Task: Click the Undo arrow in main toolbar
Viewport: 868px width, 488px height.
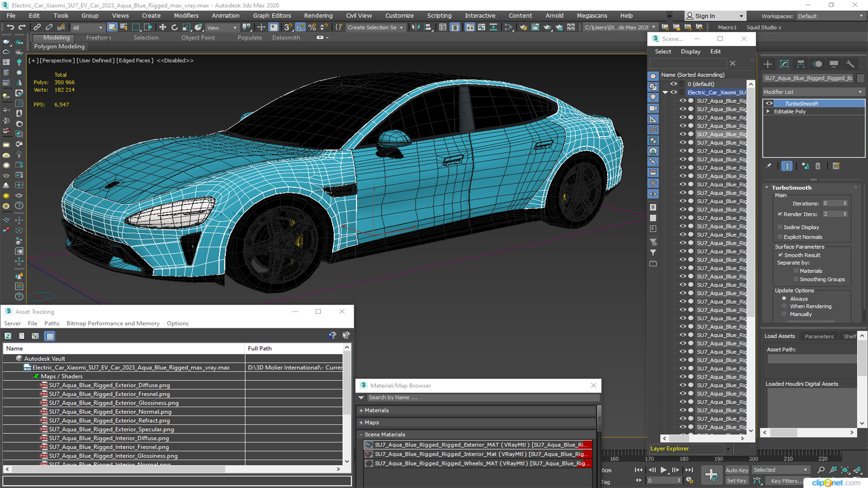Action: tap(10, 27)
